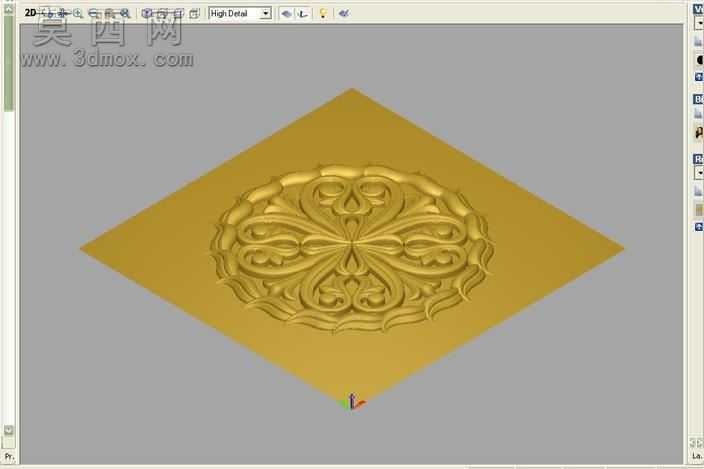Switch to the 2D view button

point(30,13)
